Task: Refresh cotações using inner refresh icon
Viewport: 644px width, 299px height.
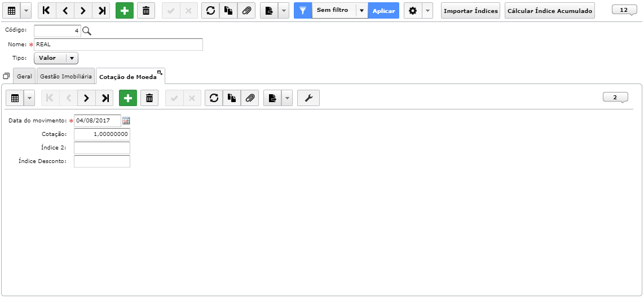Action: point(214,98)
